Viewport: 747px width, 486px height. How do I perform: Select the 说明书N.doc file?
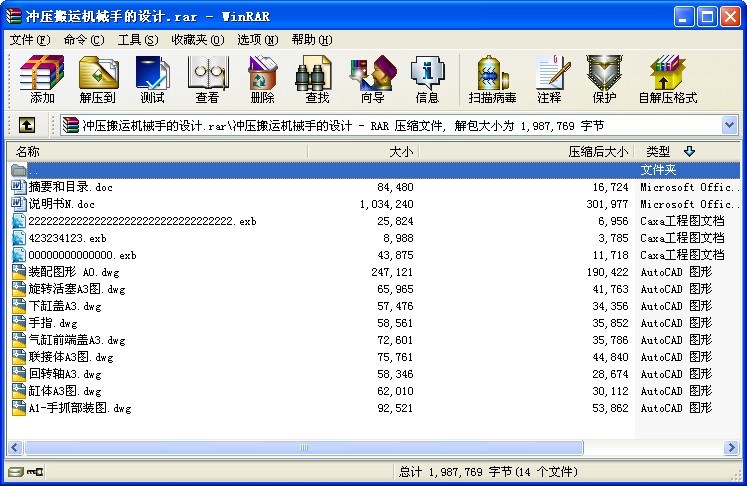[62, 204]
